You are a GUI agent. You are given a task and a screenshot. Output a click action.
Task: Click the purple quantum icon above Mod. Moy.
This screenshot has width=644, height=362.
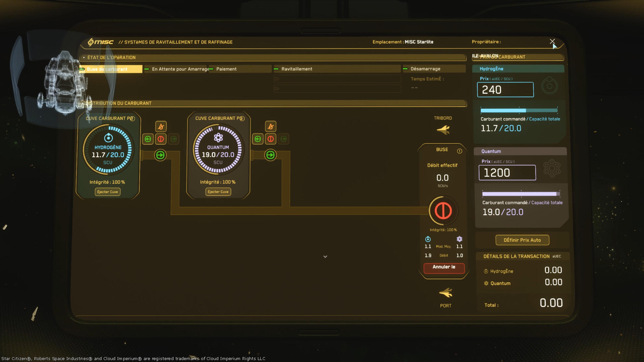click(459, 239)
